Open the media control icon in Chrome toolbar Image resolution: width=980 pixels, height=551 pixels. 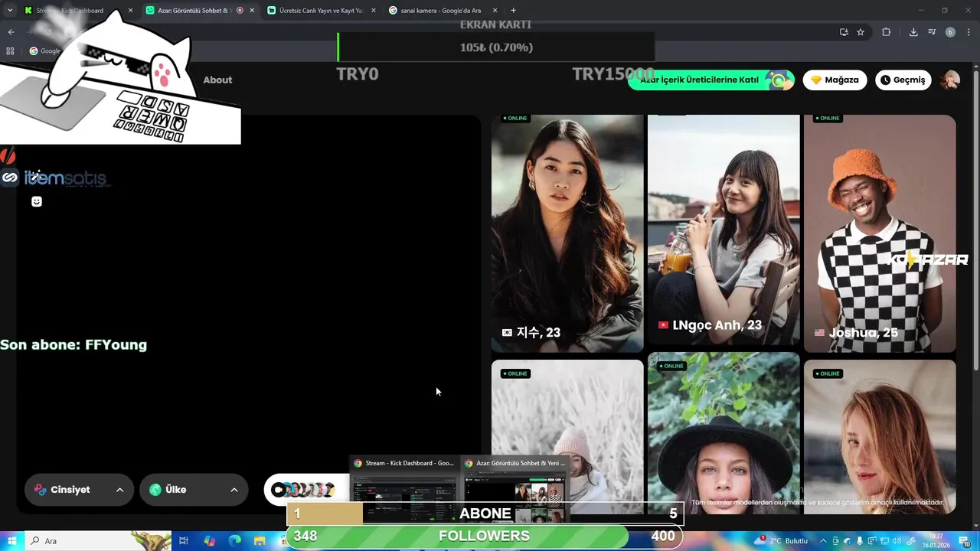tap(932, 32)
